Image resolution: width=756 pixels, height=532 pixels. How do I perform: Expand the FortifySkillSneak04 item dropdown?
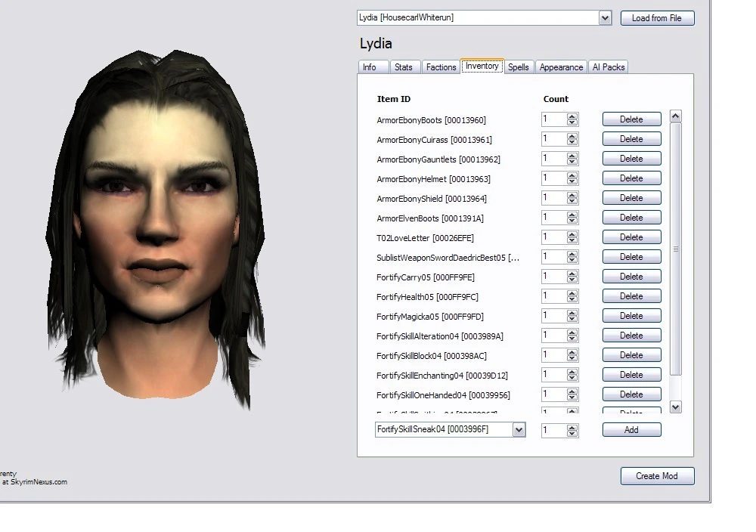point(519,430)
